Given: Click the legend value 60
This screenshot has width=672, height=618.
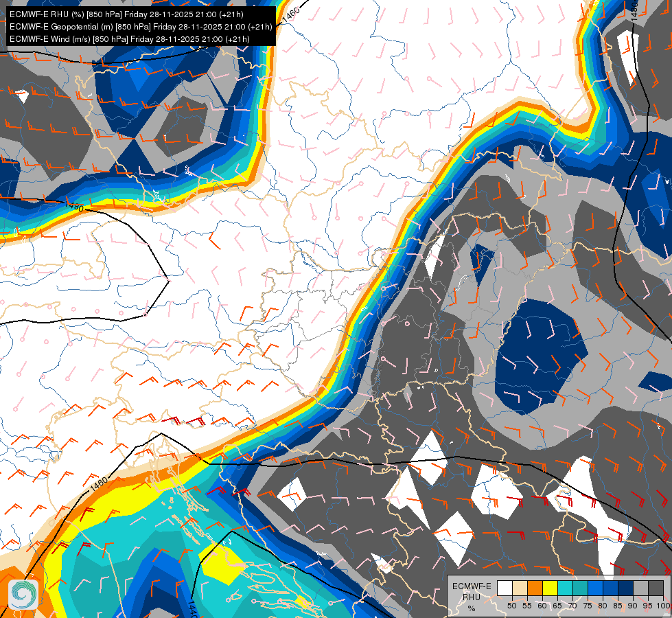Looking at the screenshot, I should pos(542,606).
